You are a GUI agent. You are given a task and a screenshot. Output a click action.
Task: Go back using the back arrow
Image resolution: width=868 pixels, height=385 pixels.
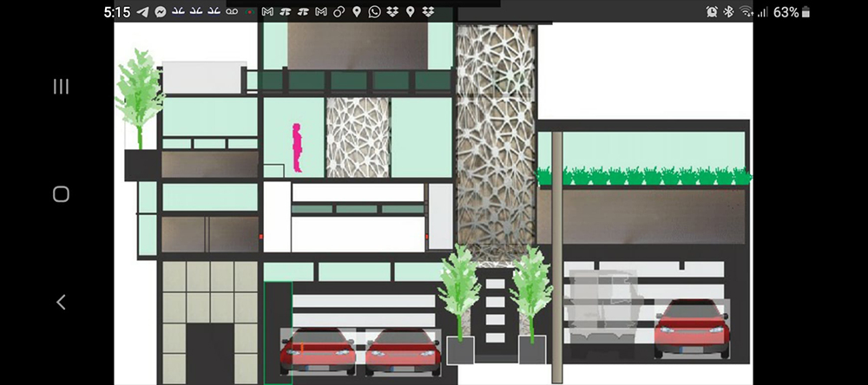(61, 302)
